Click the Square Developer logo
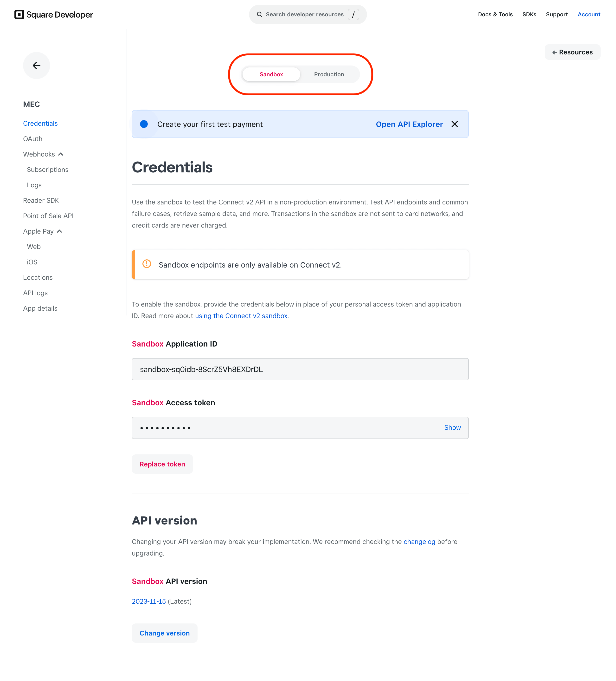 pos(54,14)
